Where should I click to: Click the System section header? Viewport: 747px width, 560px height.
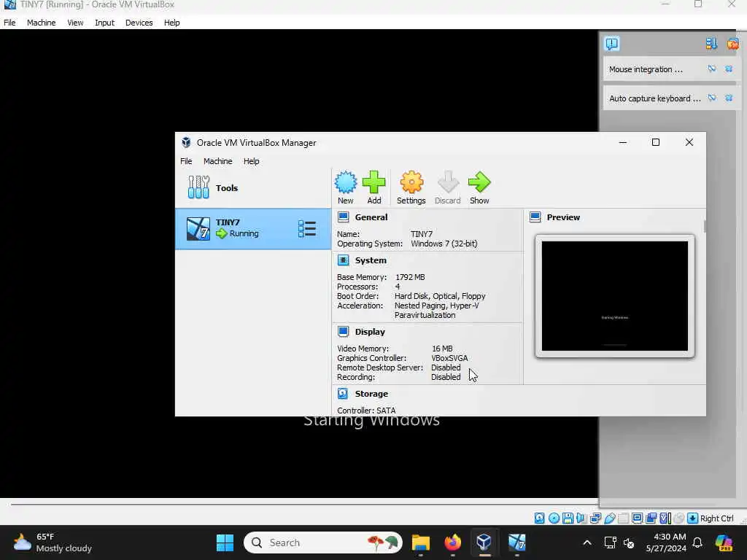pos(371,260)
